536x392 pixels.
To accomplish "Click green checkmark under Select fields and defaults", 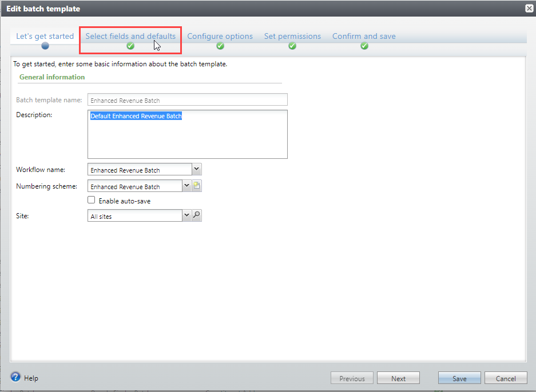I will coord(130,46).
